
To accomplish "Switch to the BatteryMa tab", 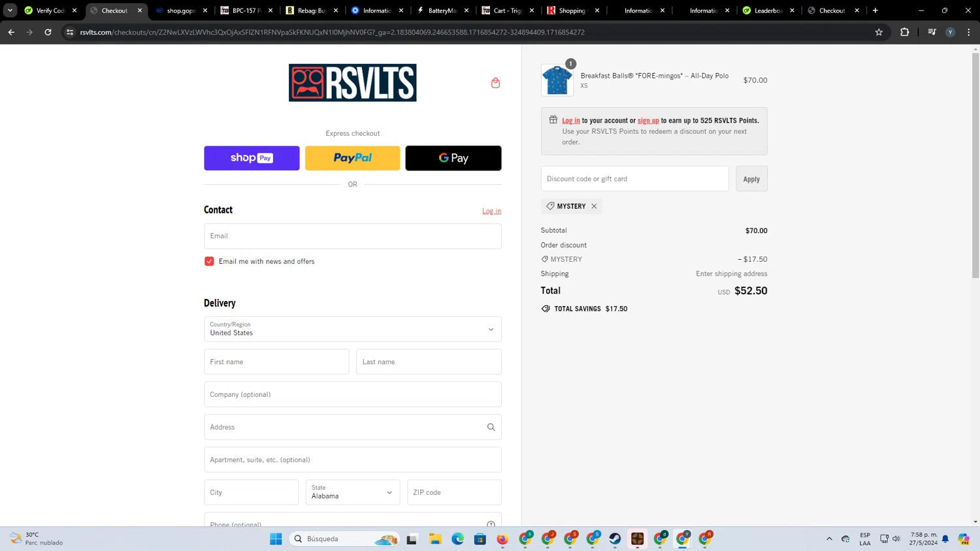I will 442,10.
